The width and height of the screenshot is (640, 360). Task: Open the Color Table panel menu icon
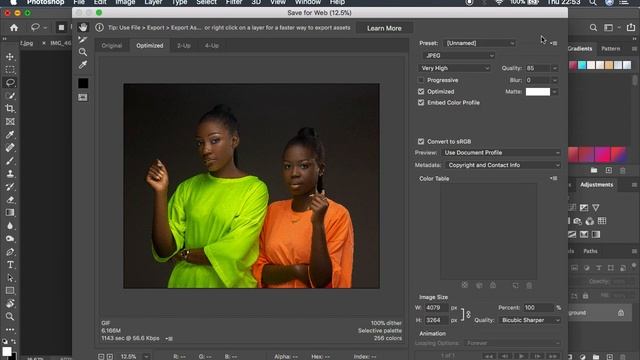point(553,178)
